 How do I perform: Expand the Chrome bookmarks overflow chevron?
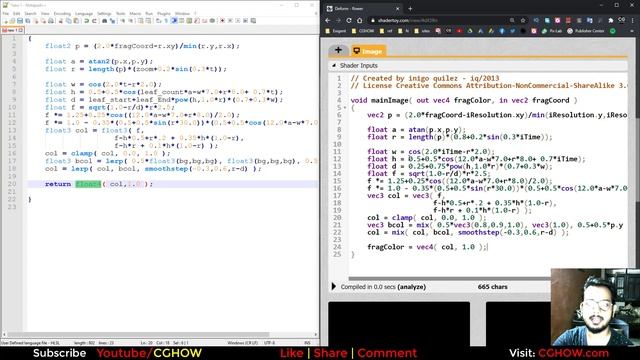633,31
